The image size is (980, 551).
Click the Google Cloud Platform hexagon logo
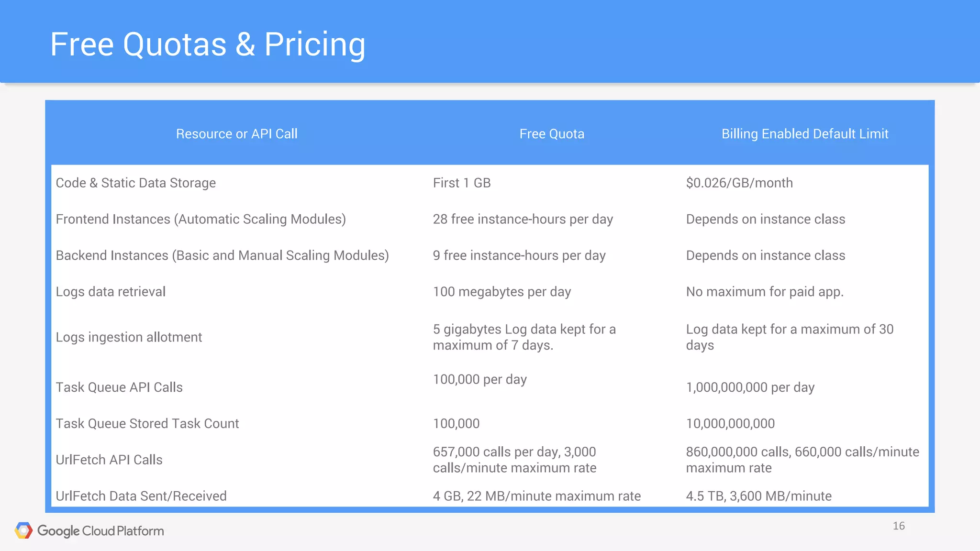(23, 530)
